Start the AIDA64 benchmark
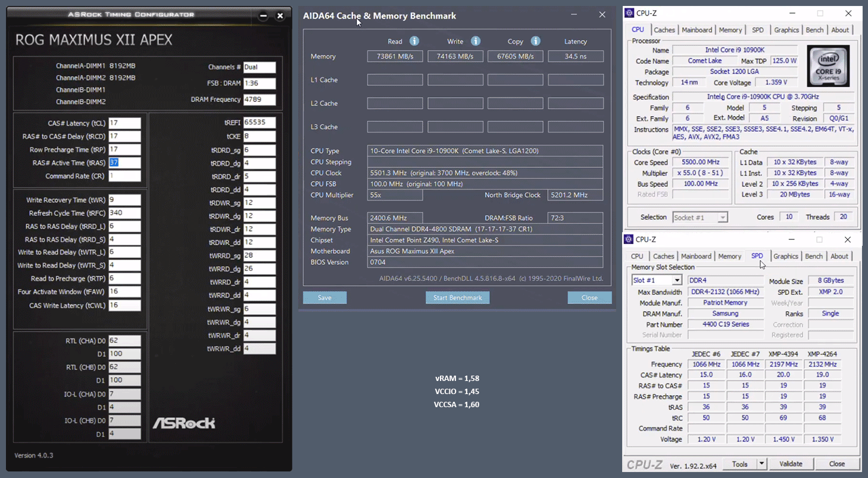Viewport: 868px width, 478px height. (458, 298)
